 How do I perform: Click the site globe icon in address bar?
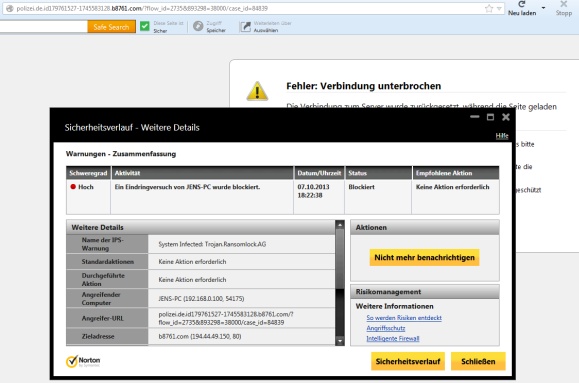pos(10,8)
